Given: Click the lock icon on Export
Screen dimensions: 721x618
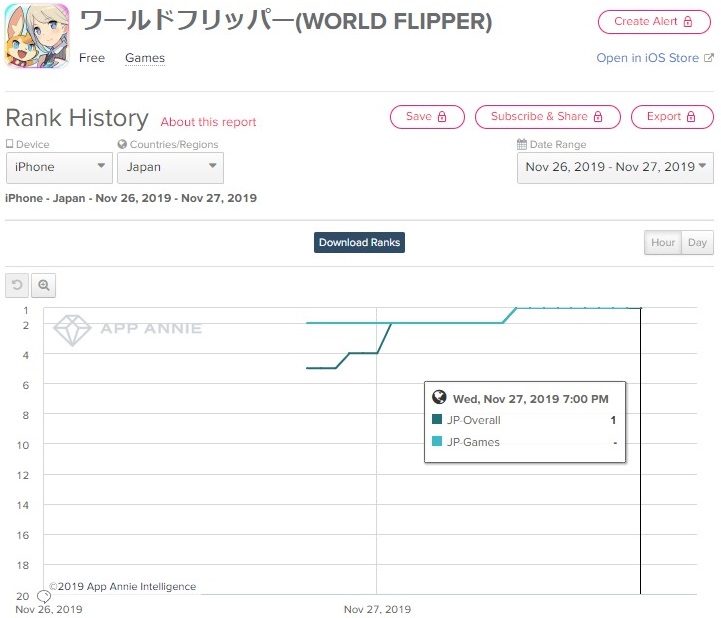Looking at the screenshot, I should (691, 117).
